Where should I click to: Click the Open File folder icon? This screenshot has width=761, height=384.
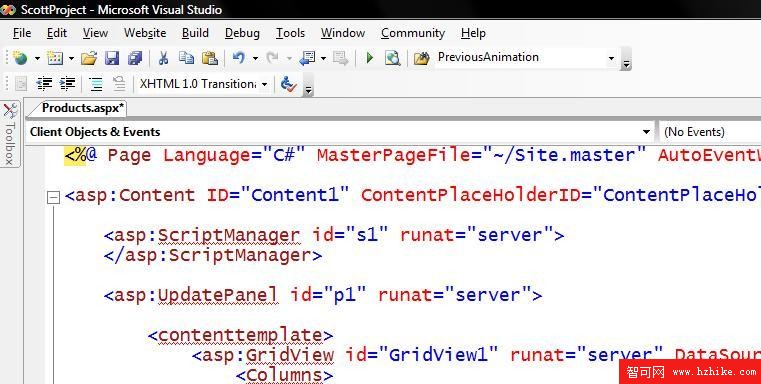pyautogui.click(x=89, y=58)
